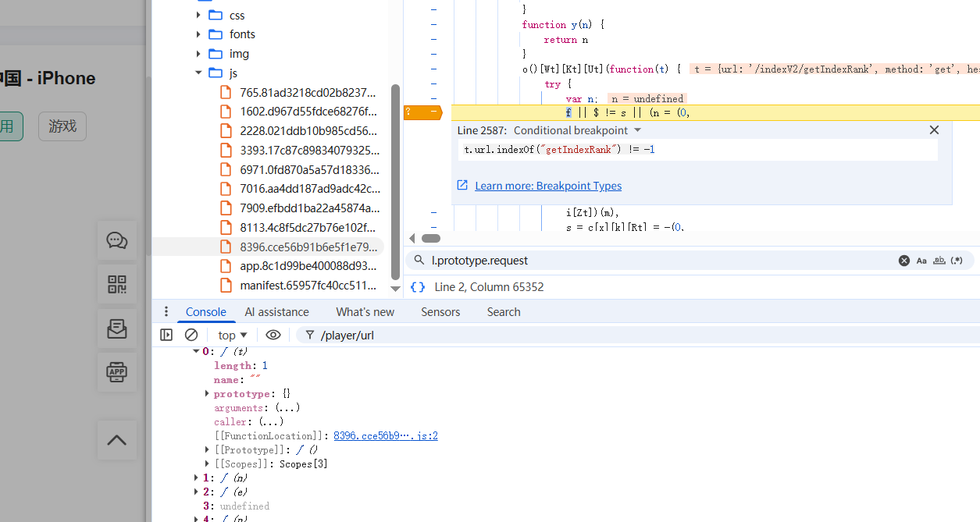
Task: Open the top execution context dropdown
Action: pyautogui.click(x=233, y=335)
